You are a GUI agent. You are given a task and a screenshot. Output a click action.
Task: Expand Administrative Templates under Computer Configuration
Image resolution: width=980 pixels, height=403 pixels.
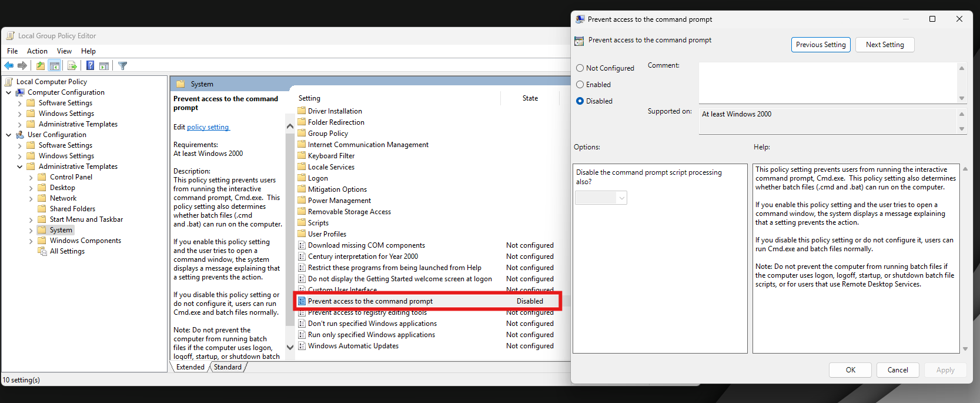click(20, 124)
